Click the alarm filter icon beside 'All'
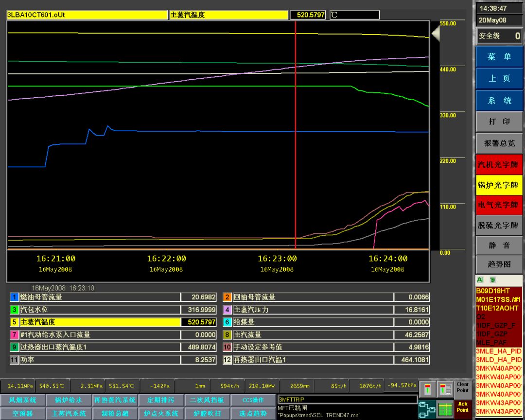Viewport: 525px width, 420px height. (492, 280)
